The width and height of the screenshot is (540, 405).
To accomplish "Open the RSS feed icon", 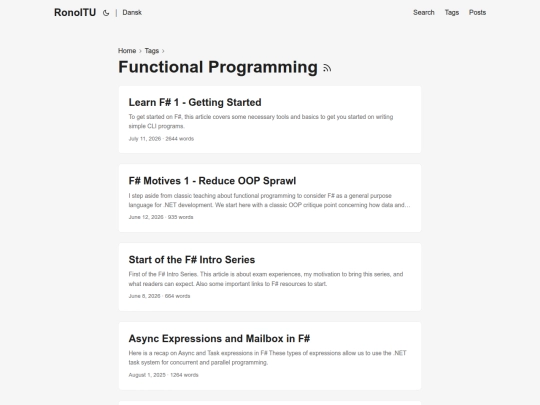I will (x=327, y=68).
